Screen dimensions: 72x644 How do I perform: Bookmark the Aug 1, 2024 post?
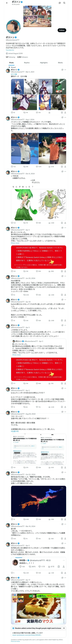pyautogui.click(x=62, y=166)
